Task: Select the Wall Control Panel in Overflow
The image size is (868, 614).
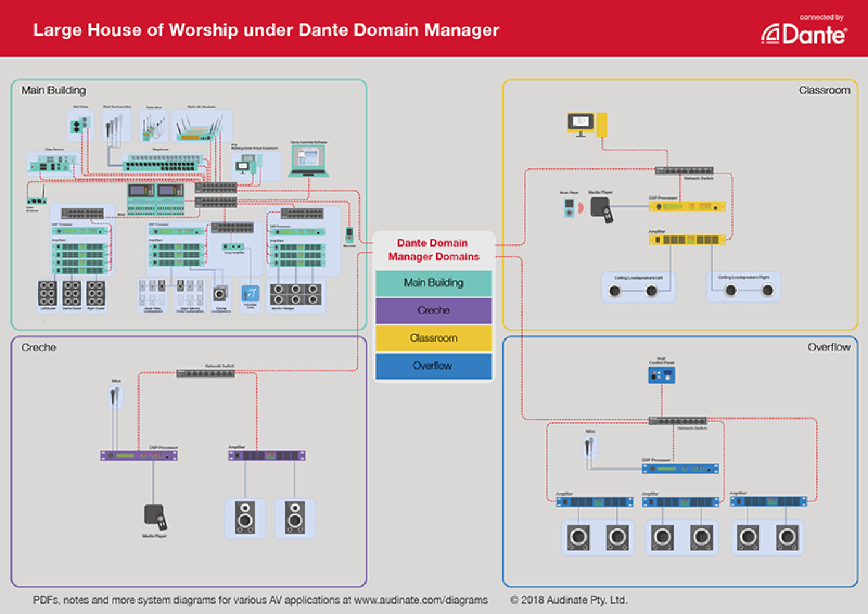Action: (x=661, y=375)
